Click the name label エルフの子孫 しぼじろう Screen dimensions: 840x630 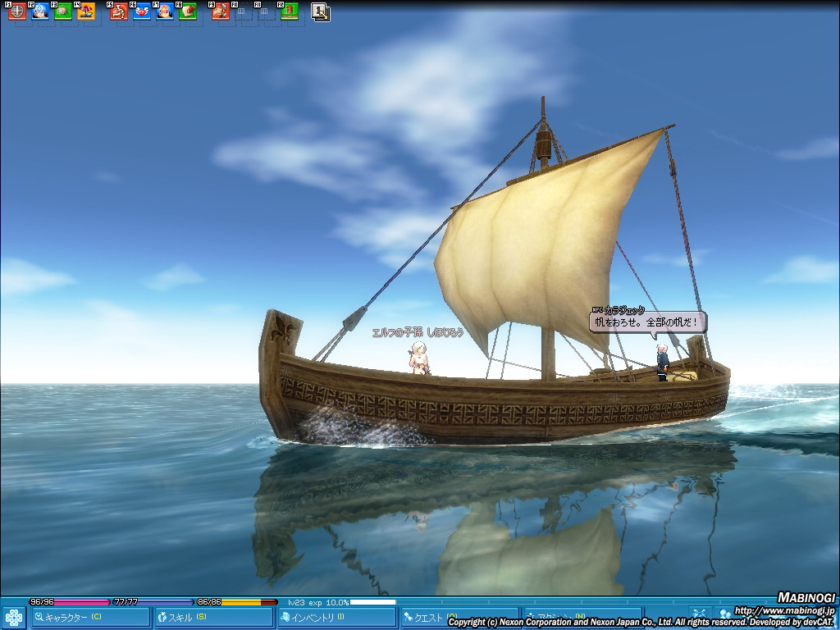(x=418, y=333)
